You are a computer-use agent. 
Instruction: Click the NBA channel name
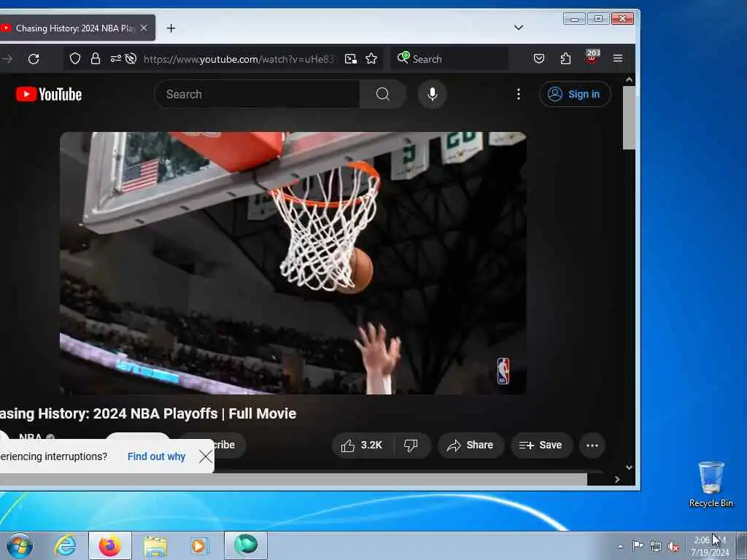click(30, 437)
